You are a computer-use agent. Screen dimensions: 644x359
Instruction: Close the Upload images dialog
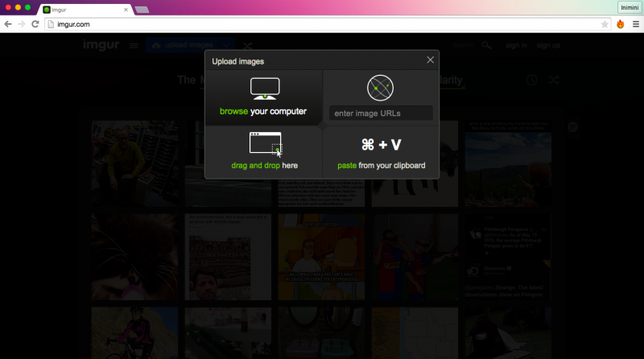[430, 60]
